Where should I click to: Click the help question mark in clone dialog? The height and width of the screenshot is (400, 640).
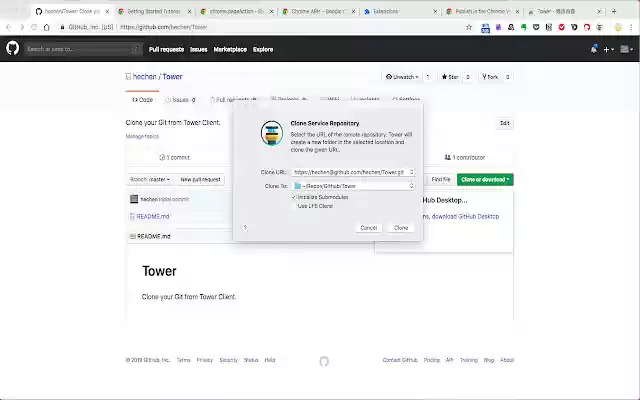click(245, 227)
